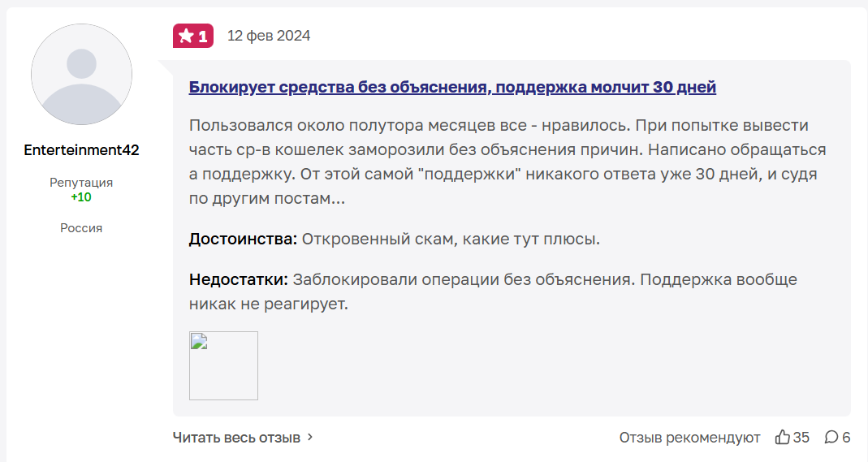Click the Недостатки section text
This screenshot has width=868, height=462.
(493, 291)
